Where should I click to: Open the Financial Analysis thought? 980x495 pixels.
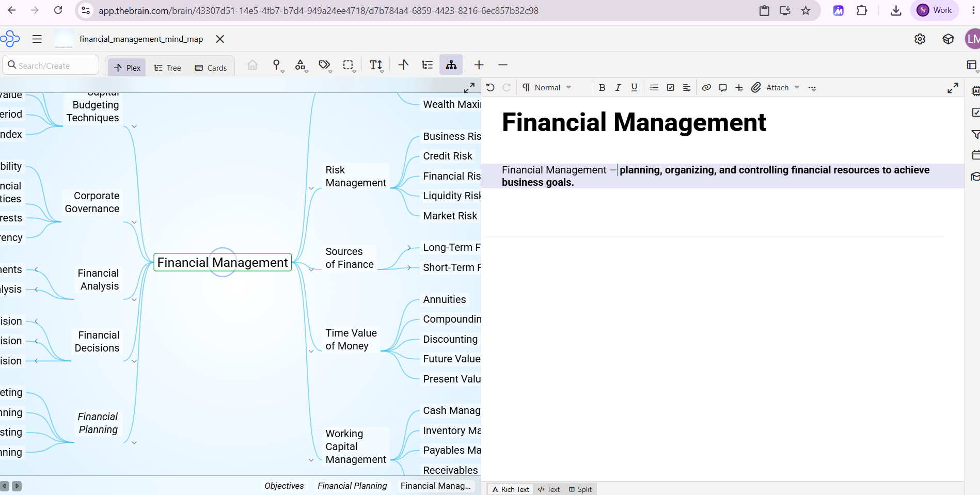pos(98,280)
